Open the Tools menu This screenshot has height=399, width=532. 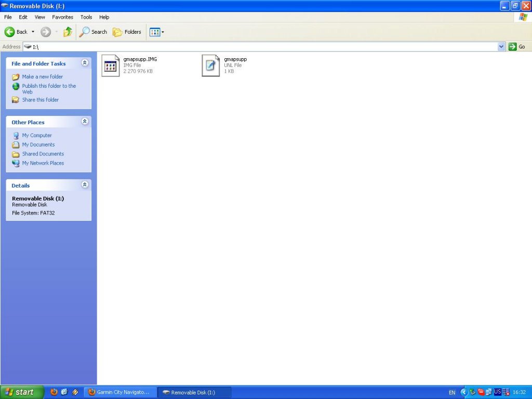point(86,17)
